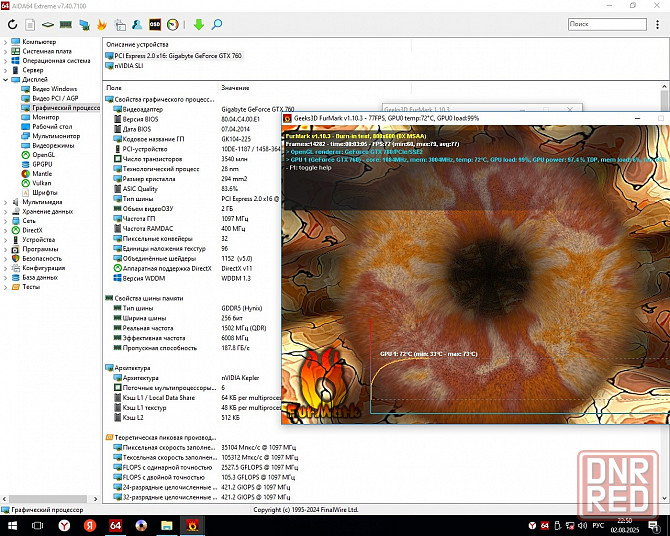
Task: Select Безопасность in the tree
Action: tap(42, 259)
